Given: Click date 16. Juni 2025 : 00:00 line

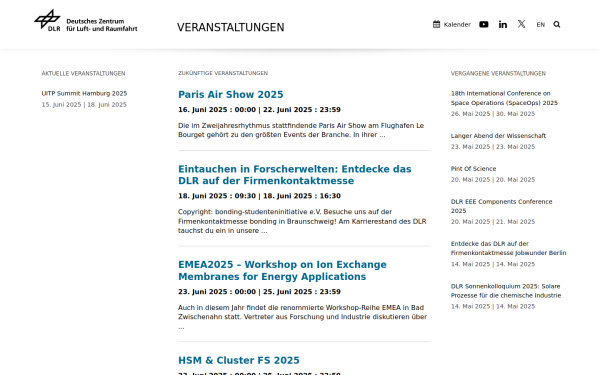Looking at the screenshot, I should (259, 110).
